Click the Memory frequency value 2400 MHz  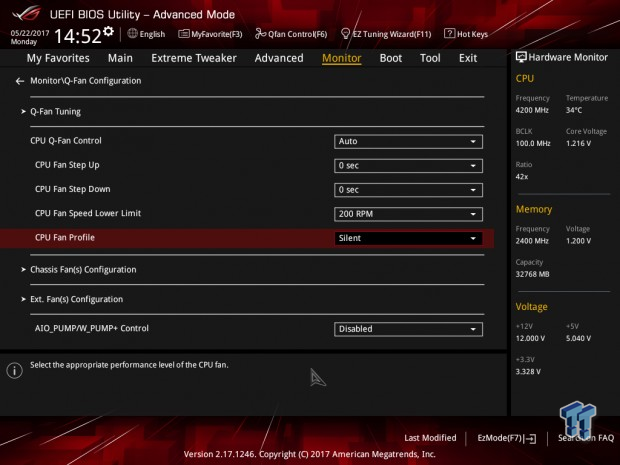coord(532,241)
